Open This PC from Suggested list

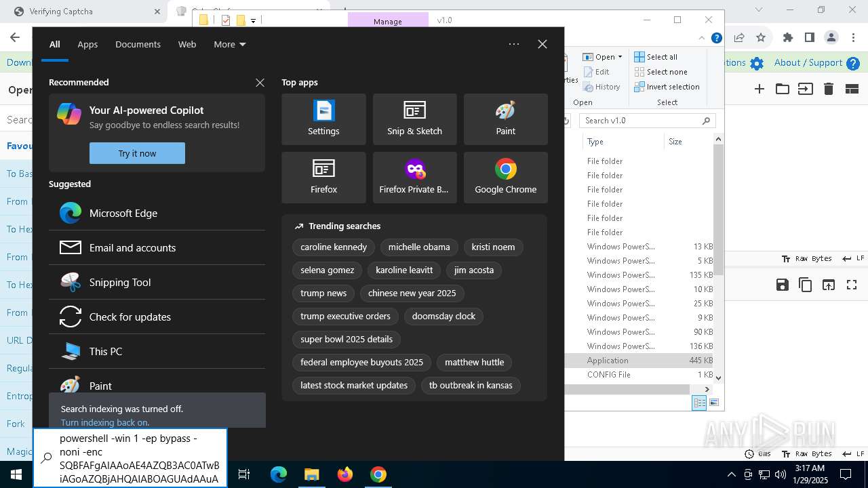click(157, 351)
